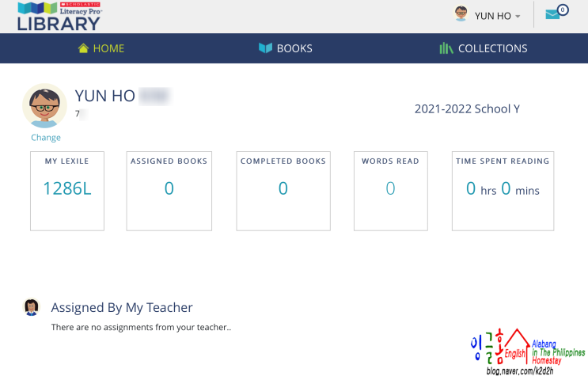Click the Literacy Pro Library logo
The height and width of the screenshot is (380, 588).
click(59, 16)
